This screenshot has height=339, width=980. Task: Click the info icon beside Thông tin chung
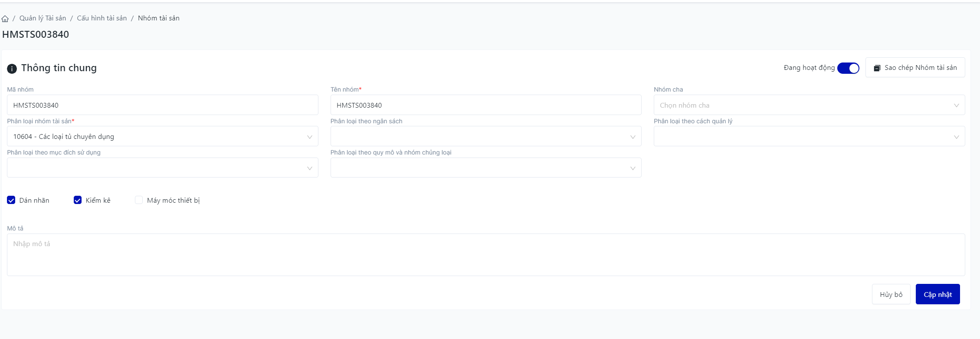pyautogui.click(x=12, y=69)
